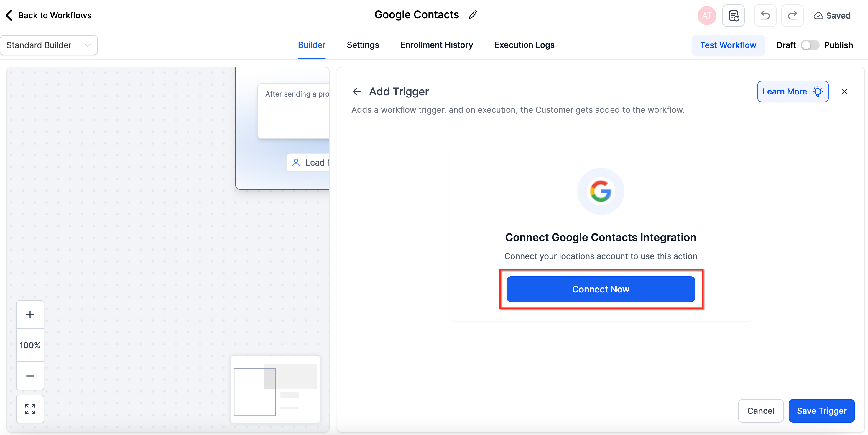Switch to the Settings tab
This screenshot has width=868, height=435.
pyautogui.click(x=363, y=45)
